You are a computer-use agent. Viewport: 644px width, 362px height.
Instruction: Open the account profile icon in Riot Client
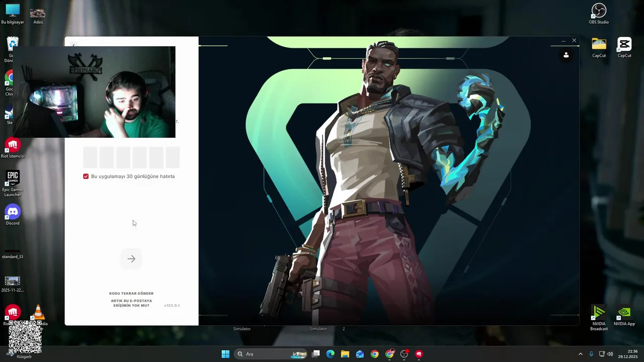point(566,55)
